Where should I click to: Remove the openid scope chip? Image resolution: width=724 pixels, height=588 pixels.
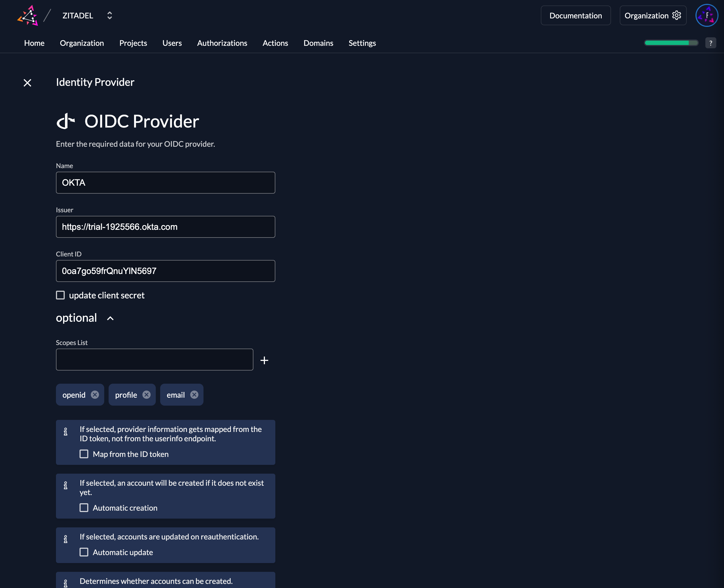click(95, 395)
